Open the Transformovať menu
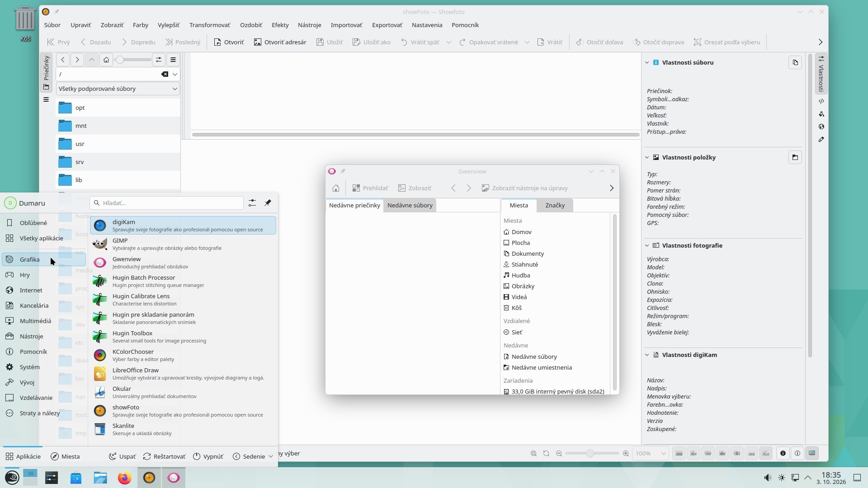This screenshot has width=868, height=488. [x=210, y=25]
